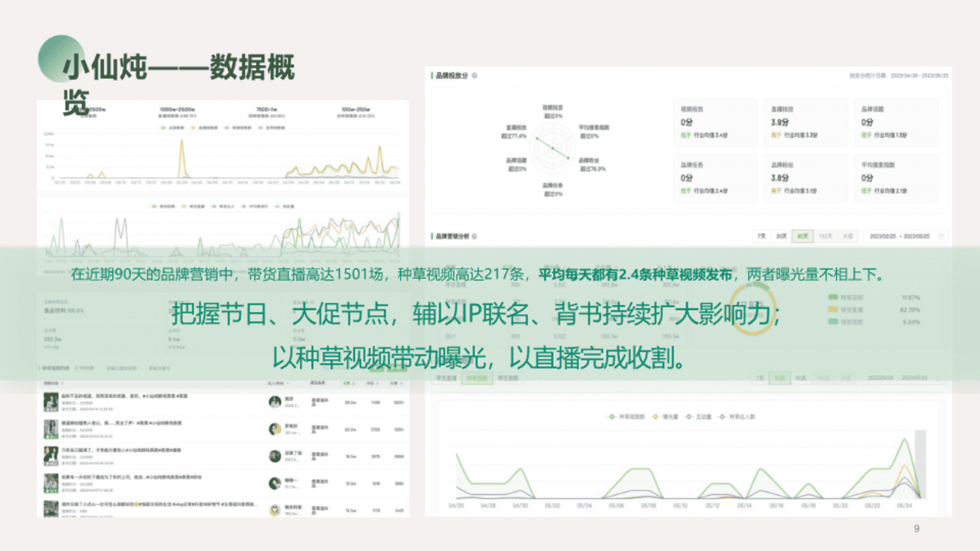Click second influencer avatar in video list
The height and width of the screenshot is (551, 980).
pyautogui.click(x=275, y=429)
